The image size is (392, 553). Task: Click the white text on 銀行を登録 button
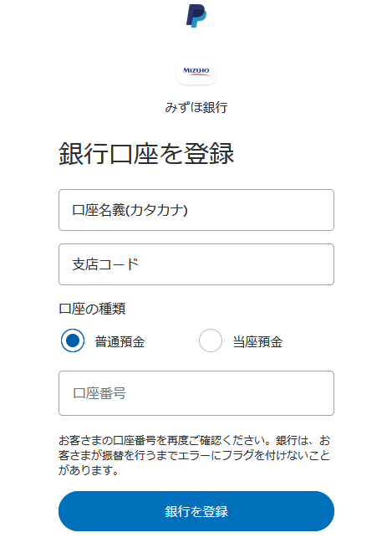coord(196,511)
